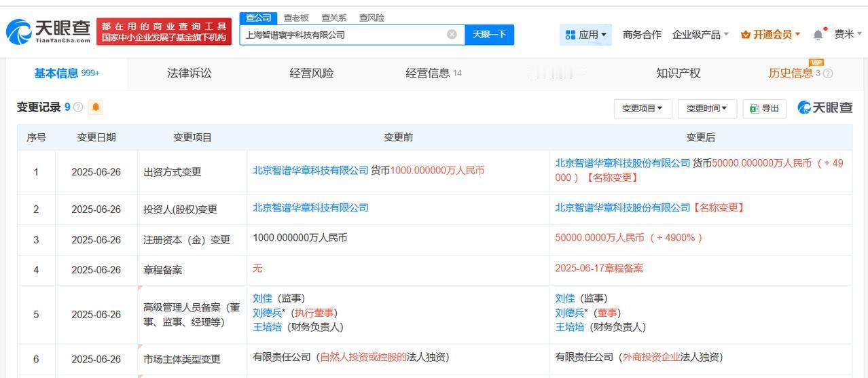Click the TianYanCha logo

tap(48, 31)
